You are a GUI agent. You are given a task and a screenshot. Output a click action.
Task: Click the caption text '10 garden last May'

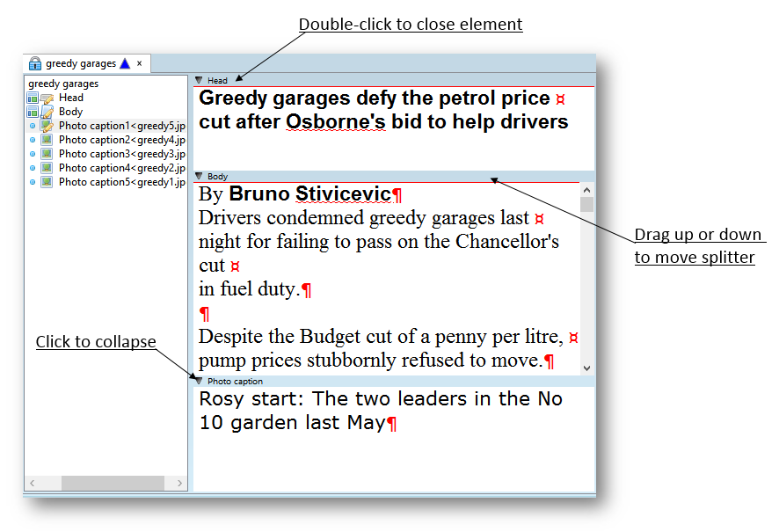[292, 423]
